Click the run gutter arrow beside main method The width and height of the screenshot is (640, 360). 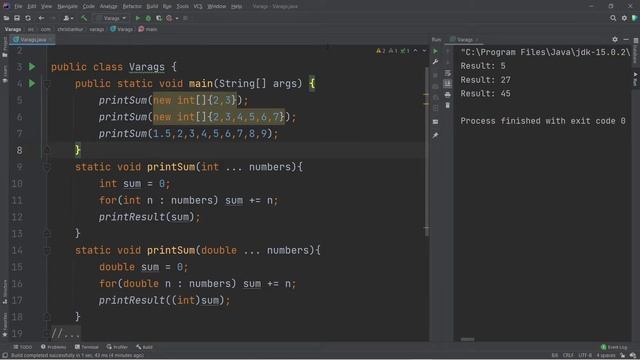pos(32,83)
